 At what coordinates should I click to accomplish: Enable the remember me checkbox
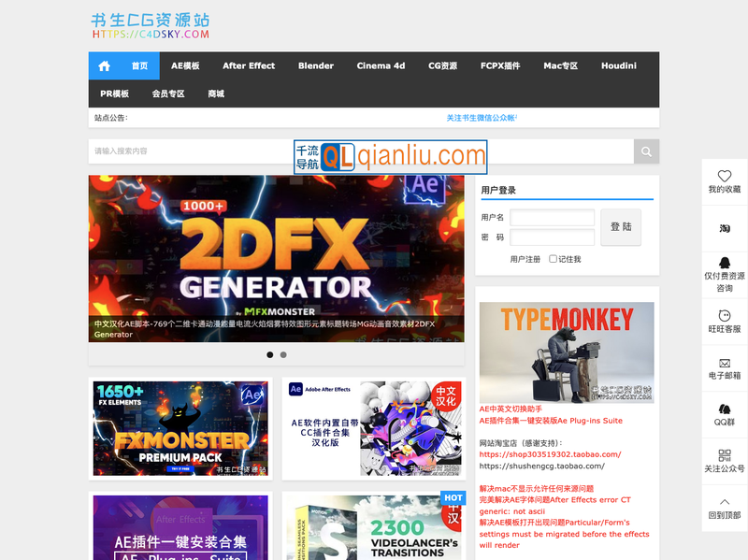554,259
